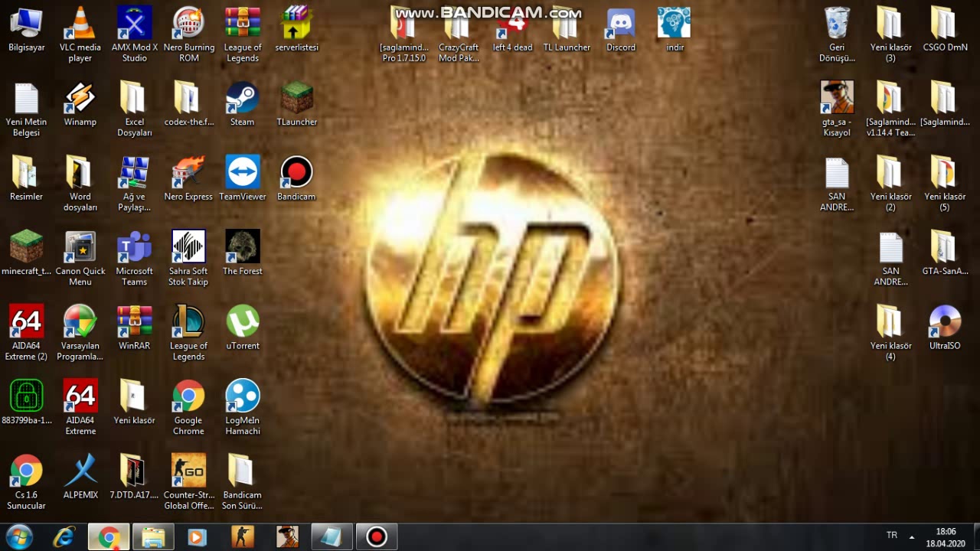980x551 pixels.
Task: Launch VLC media player shortcut
Action: pyautogui.click(x=80, y=34)
